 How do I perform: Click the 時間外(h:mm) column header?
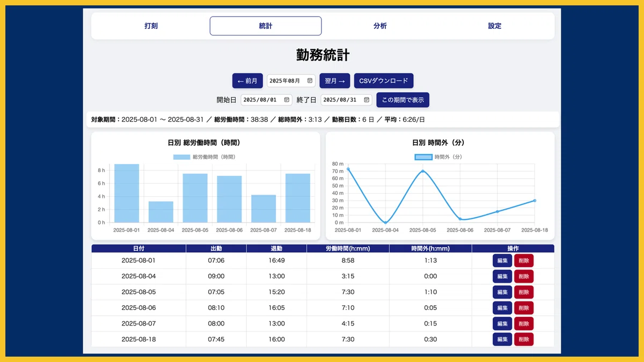[430, 248]
